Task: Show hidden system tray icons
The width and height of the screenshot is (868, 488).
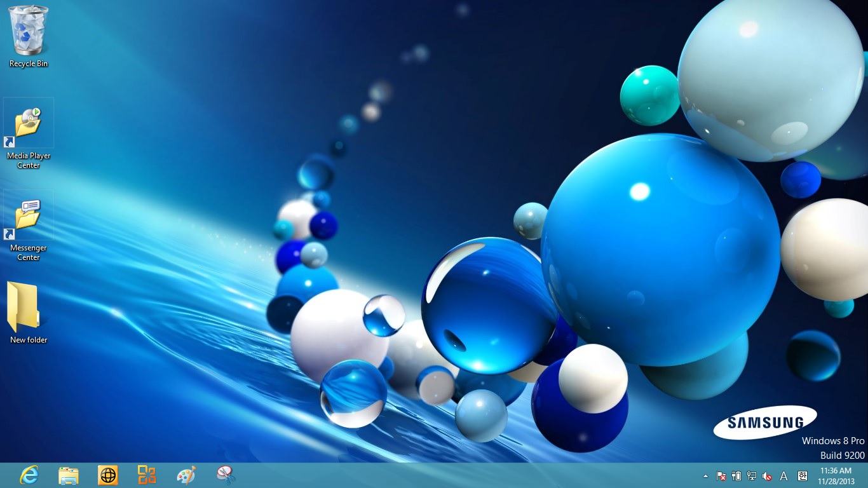Action: 705,475
